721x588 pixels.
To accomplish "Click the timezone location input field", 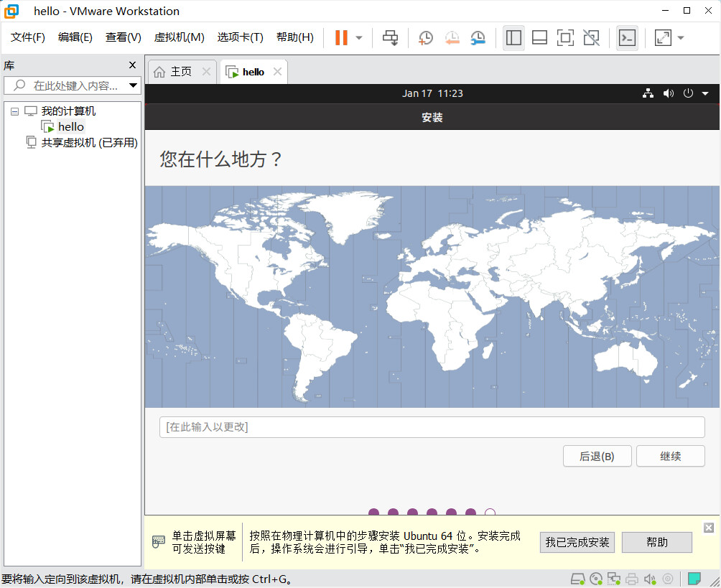I will pyautogui.click(x=432, y=427).
